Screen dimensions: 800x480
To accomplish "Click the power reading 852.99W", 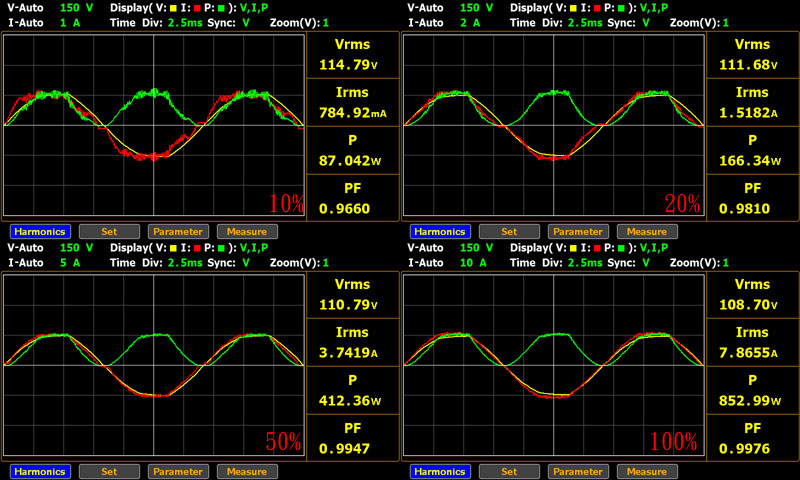I will 750,400.
